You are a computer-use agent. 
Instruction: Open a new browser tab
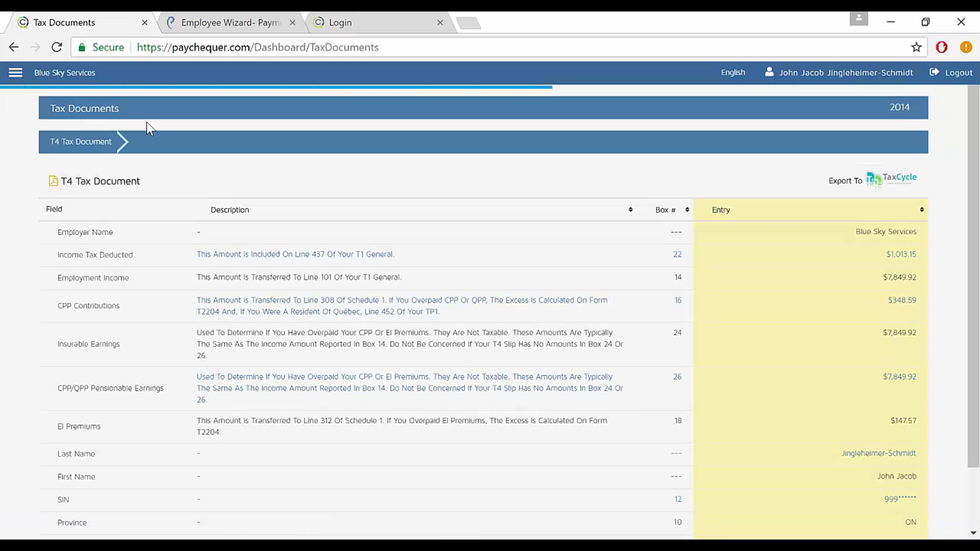[x=469, y=23]
